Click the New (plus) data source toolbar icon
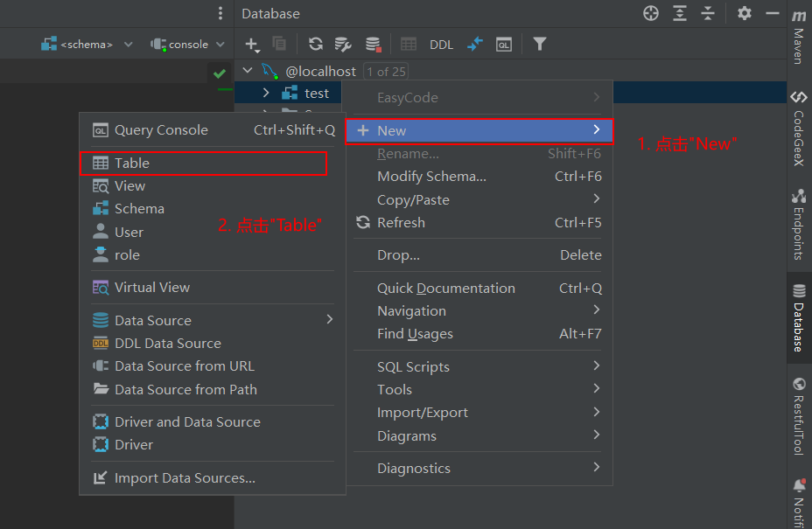Image resolution: width=812 pixels, height=529 pixels. click(x=252, y=45)
